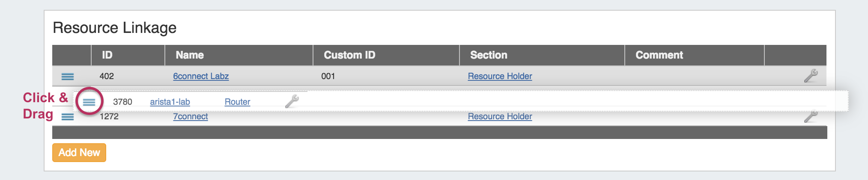Select the 3780 ID cell
The width and height of the screenshot is (868, 180).
point(122,102)
